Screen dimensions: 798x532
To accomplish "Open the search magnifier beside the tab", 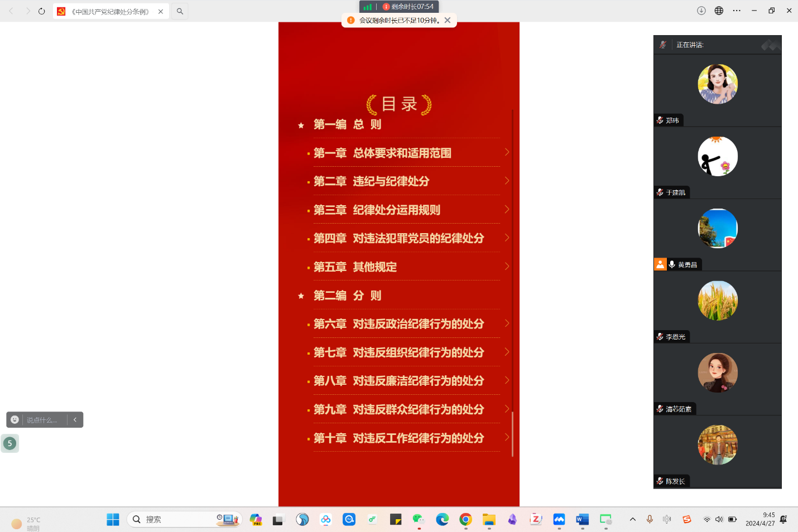I will [180, 11].
